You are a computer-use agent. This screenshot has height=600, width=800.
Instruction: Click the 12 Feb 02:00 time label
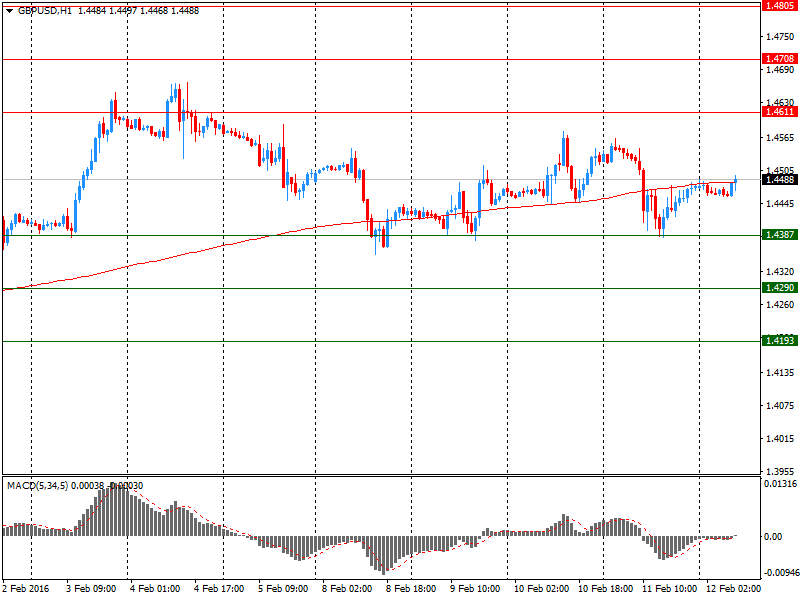tap(733, 589)
